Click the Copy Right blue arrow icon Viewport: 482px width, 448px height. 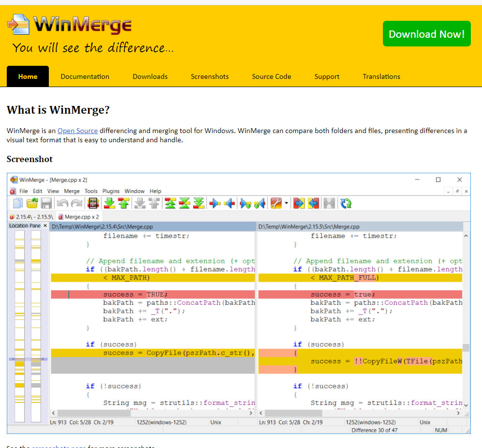coord(215,203)
